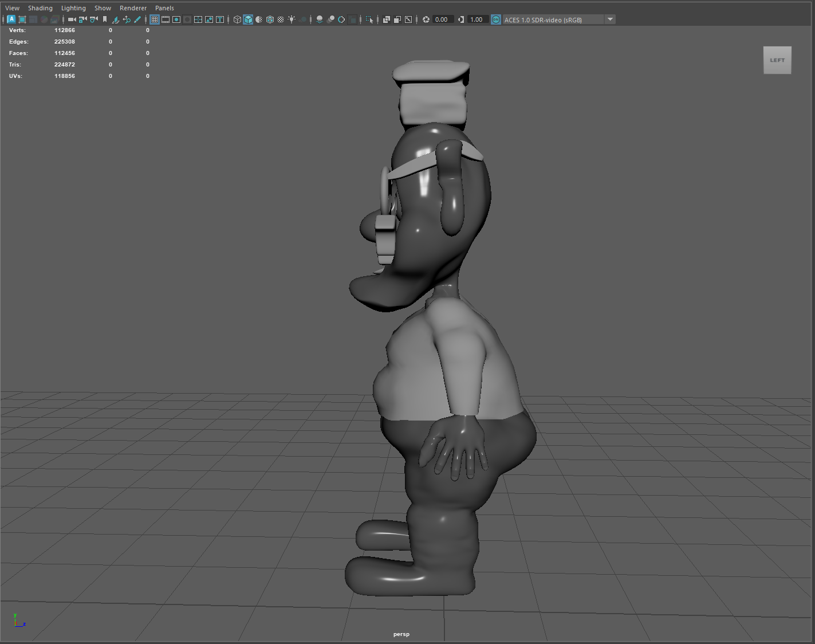Click the Verts count 112866

point(65,30)
